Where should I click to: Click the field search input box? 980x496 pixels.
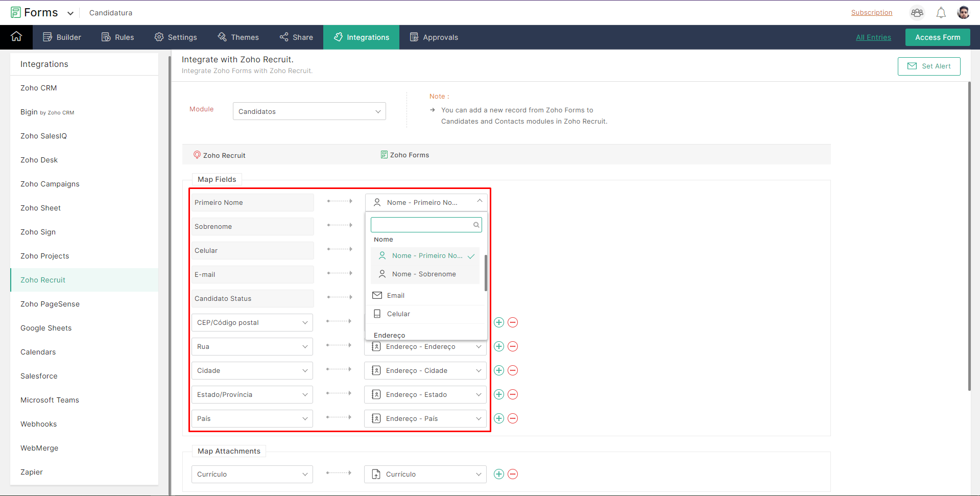coord(421,225)
